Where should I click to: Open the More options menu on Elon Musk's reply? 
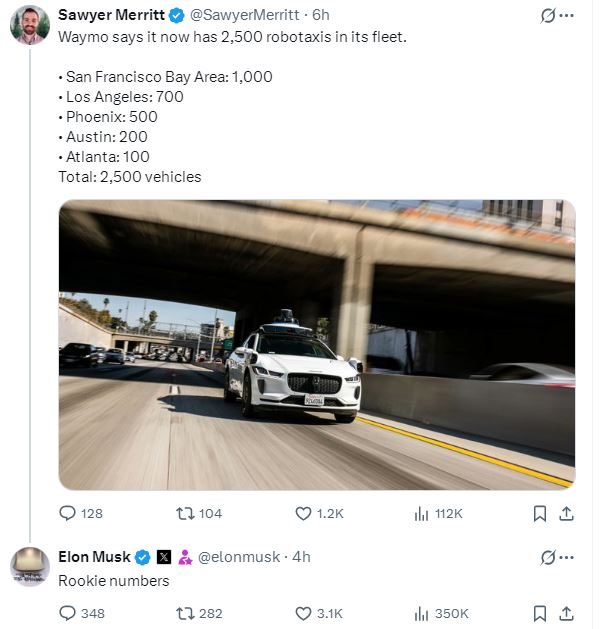click(x=567, y=557)
